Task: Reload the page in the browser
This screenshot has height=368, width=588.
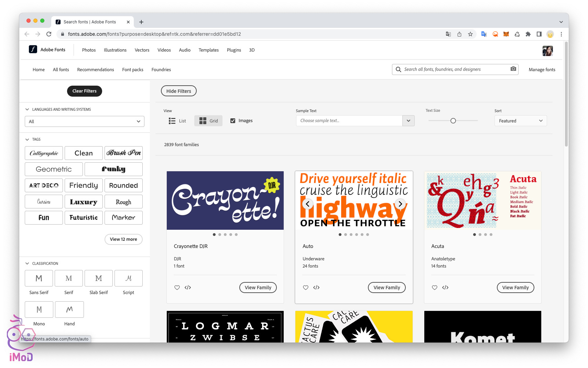Action: point(49,34)
